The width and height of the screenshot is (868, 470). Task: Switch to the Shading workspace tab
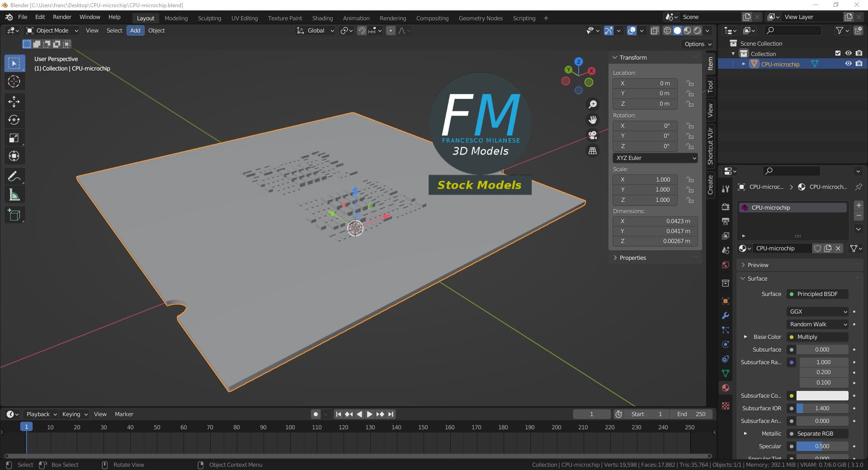pyautogui.click(x=322, y=18)
